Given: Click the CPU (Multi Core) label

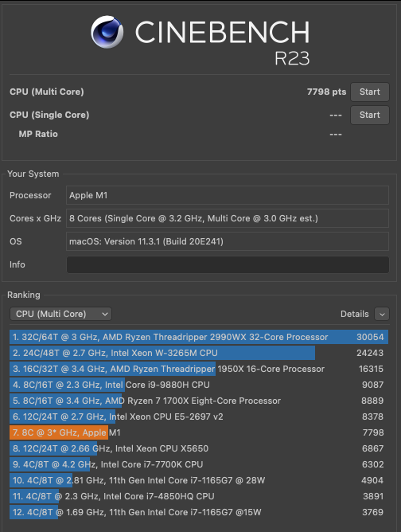Looking at the screenshot, I should coord(47,92).
